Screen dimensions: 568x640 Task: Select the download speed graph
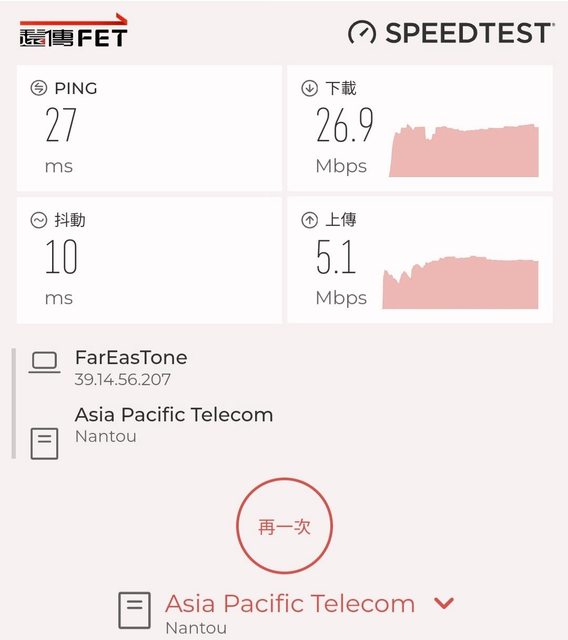point(464,151)
